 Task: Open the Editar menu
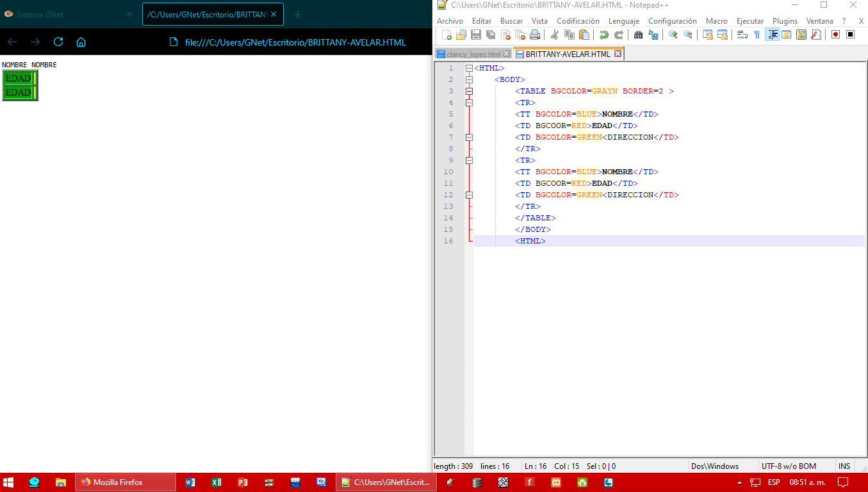coord(482,21)
